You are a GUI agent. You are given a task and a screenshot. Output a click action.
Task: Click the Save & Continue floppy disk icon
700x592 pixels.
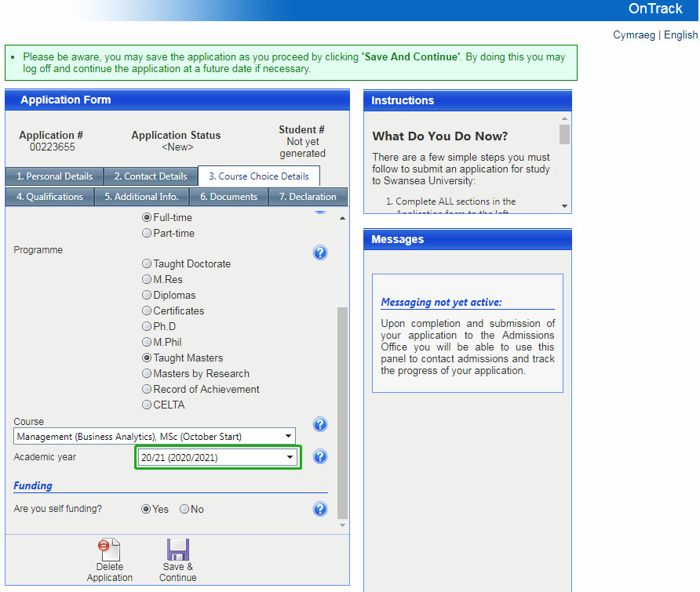[178, 550]
